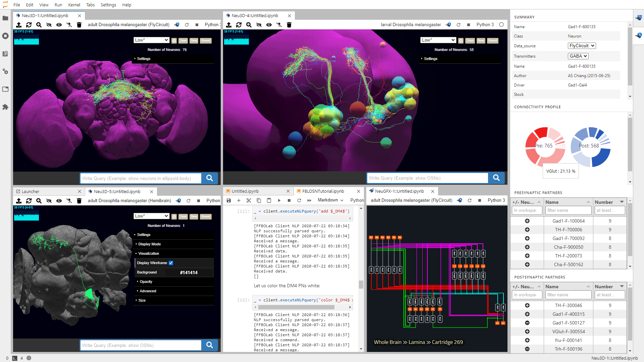Click zoom-to-fit icon in larval Drosophila panel

pos(249,25)
